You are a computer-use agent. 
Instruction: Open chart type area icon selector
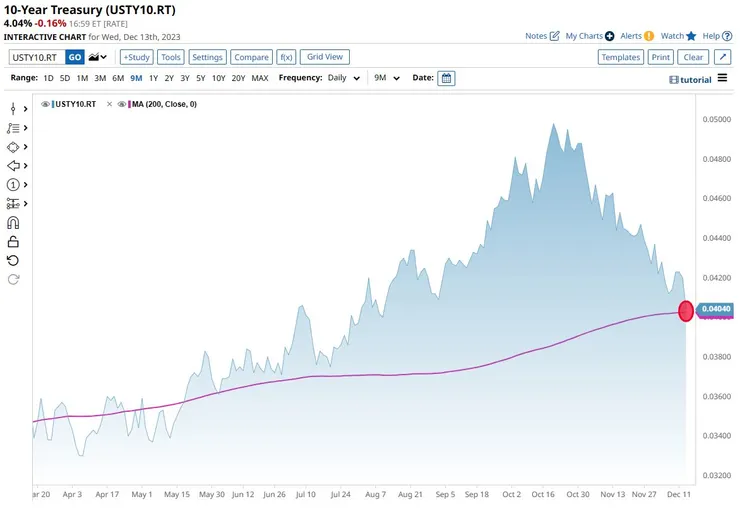coord(97,57)
